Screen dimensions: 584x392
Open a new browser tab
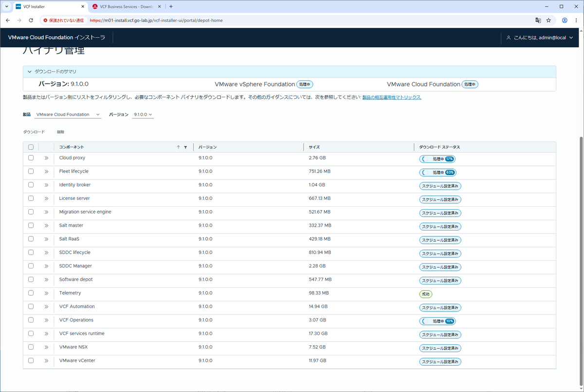click(x=171, y=6)
